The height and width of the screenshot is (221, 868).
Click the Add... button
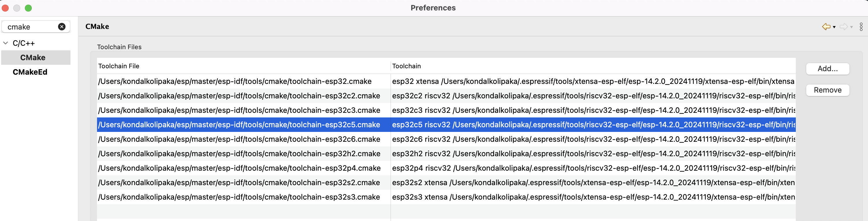pyautogui.click(x=828, y=69)
